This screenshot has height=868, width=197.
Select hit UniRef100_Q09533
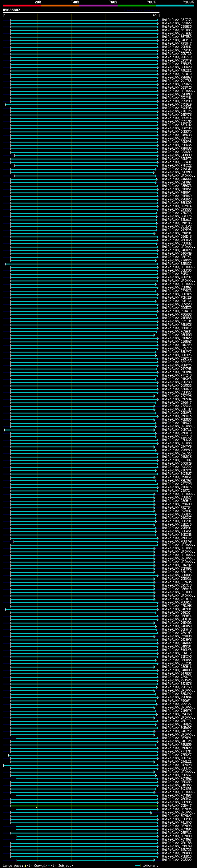tap(177, 386)
